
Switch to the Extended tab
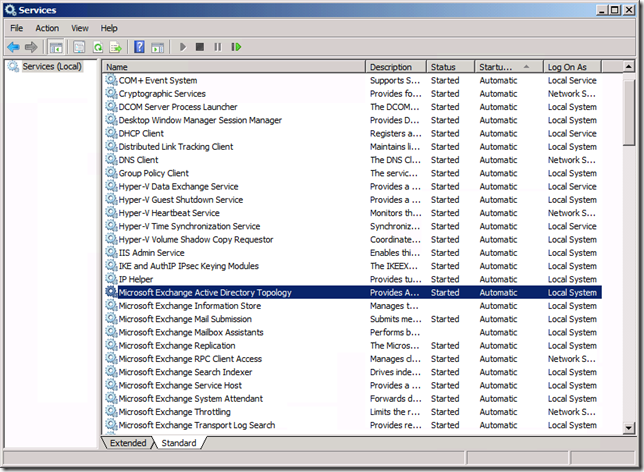[128, 443]
